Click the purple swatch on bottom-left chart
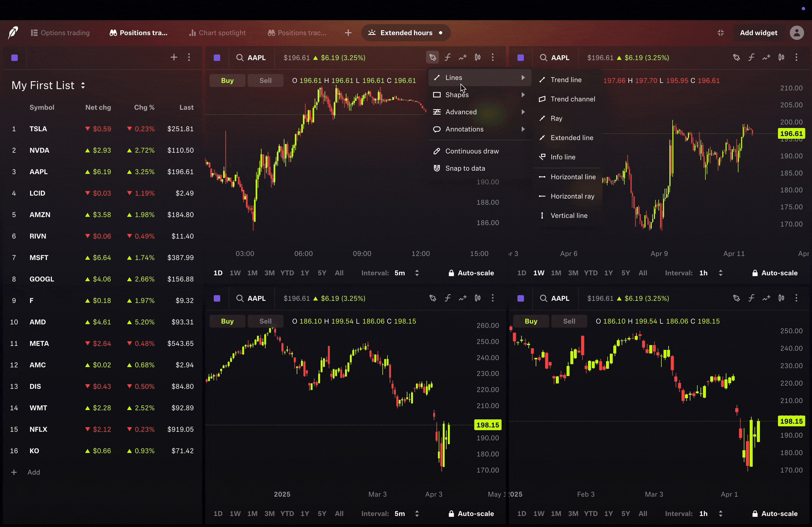 coord(217,298)
